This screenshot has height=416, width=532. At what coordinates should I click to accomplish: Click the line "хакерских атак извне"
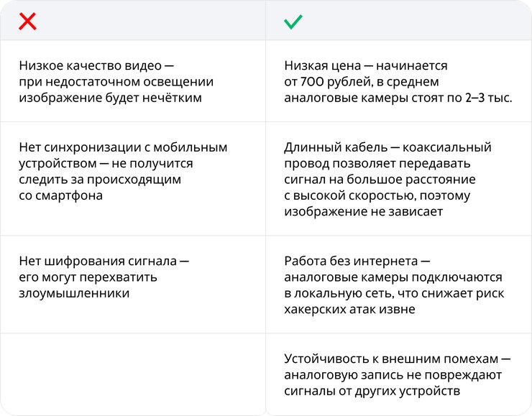click(349, 310)
